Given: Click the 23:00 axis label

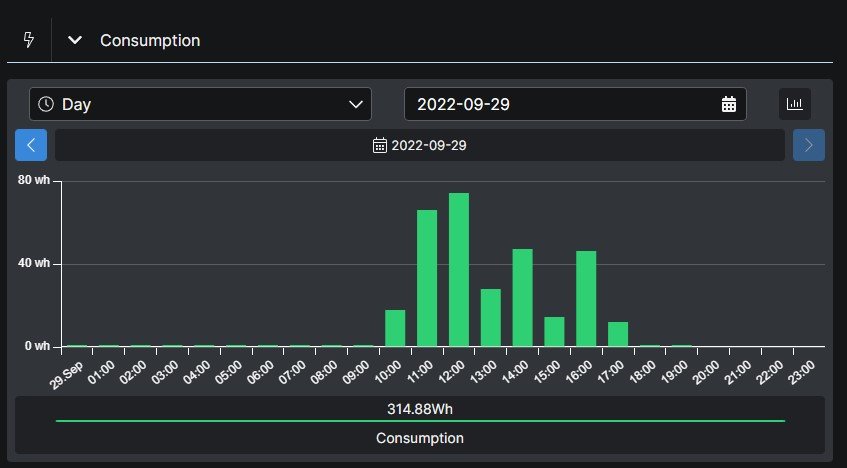Looking at the screenshot, I should pyautogui.click(x=801, y=372).
